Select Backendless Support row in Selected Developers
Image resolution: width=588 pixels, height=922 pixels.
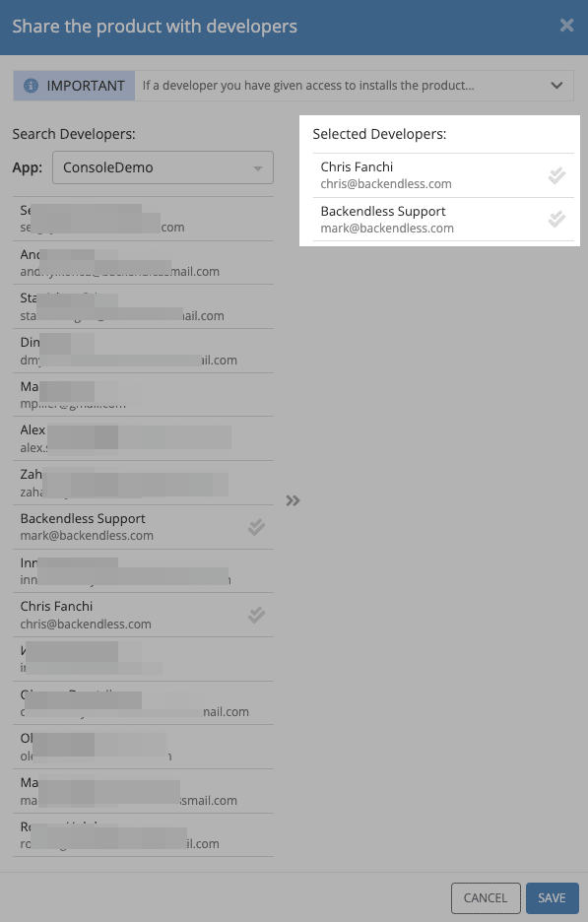click(x=443, y=220)
